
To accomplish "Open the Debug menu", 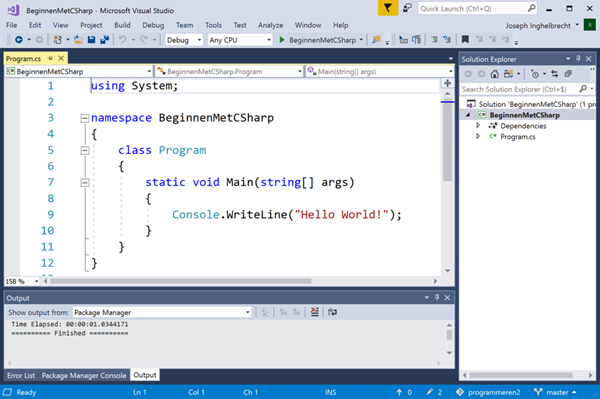I will 153,25.
